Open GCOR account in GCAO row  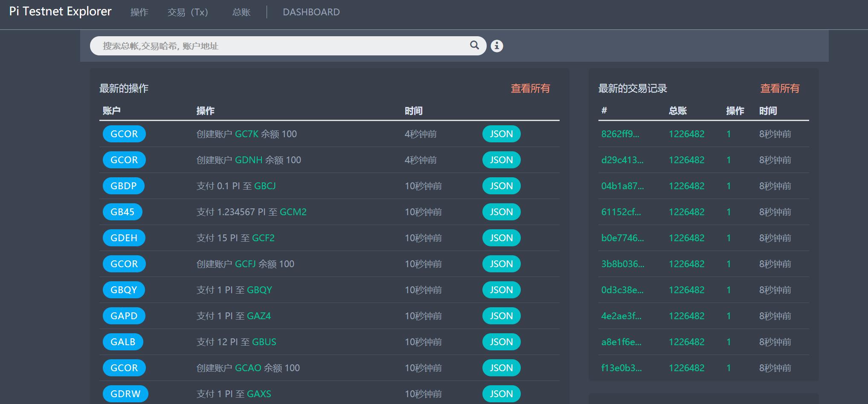(124, 368)
